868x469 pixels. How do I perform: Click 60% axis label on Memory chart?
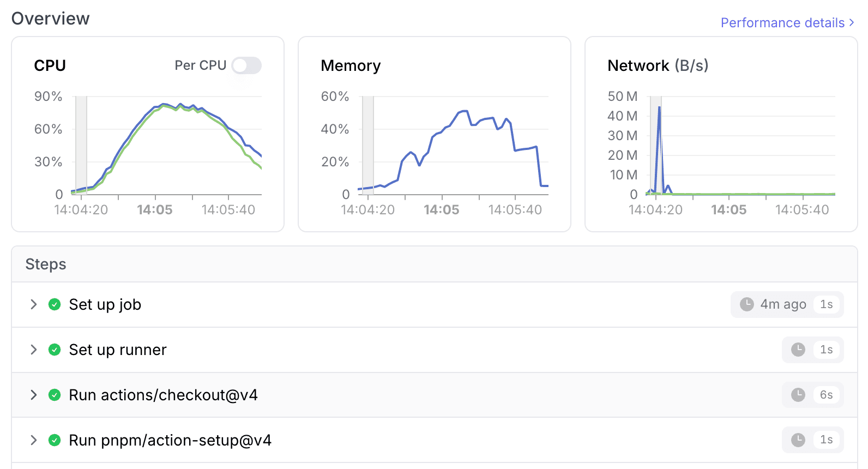[335, 97]
